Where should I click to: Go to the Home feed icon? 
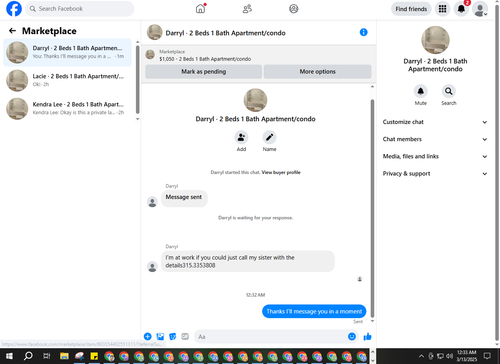tap(200, 9)
